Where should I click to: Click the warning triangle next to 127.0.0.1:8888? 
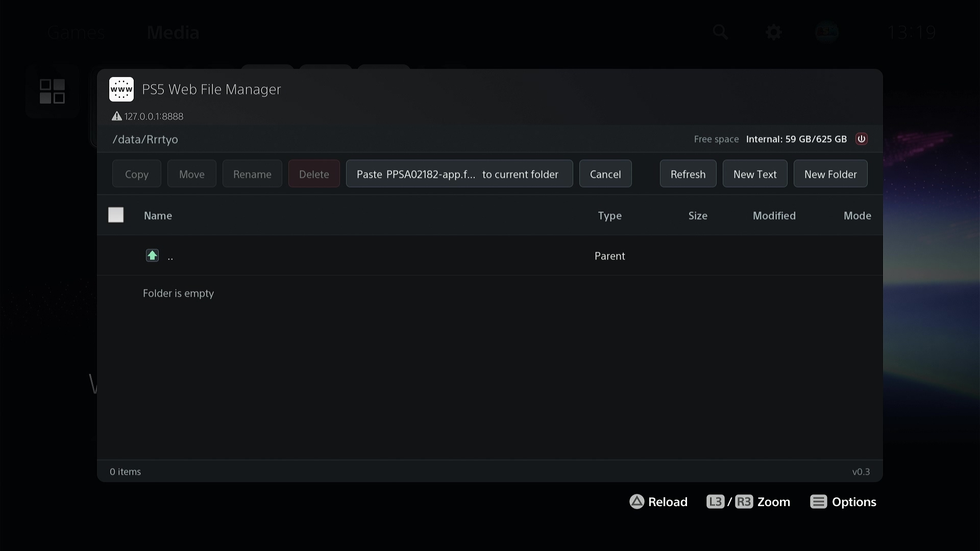tap(117, 116)
